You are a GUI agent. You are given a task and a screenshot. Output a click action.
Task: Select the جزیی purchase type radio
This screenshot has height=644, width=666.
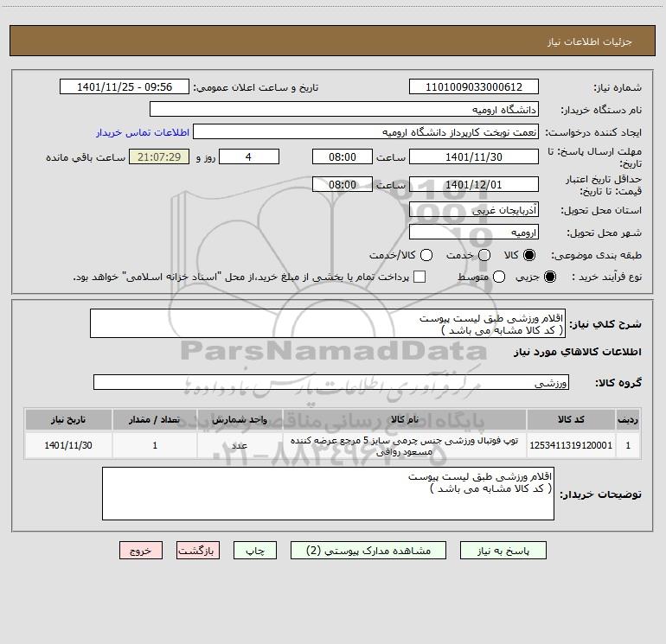coord(550,277)
